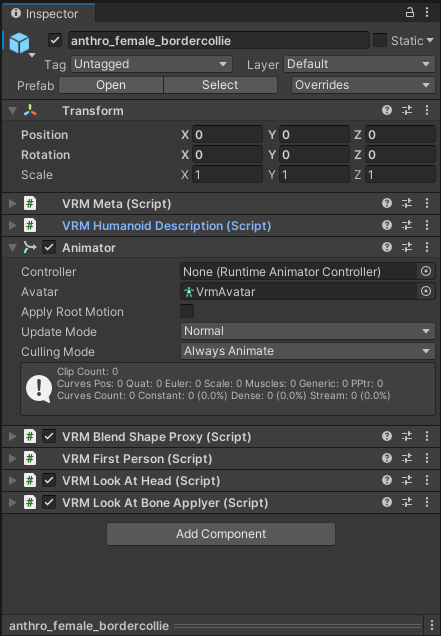Open Transform component three-dot menu
The image size is (441, 636).
[427, 110]
